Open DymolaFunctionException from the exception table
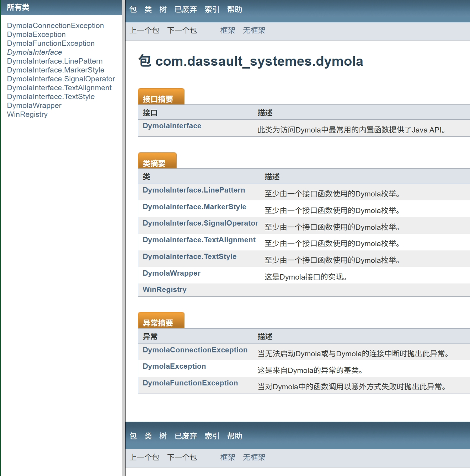 (190, 383)
